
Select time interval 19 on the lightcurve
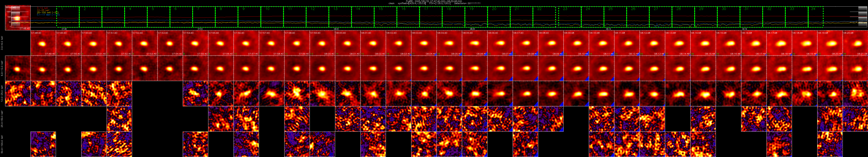(x=476, y=17)
